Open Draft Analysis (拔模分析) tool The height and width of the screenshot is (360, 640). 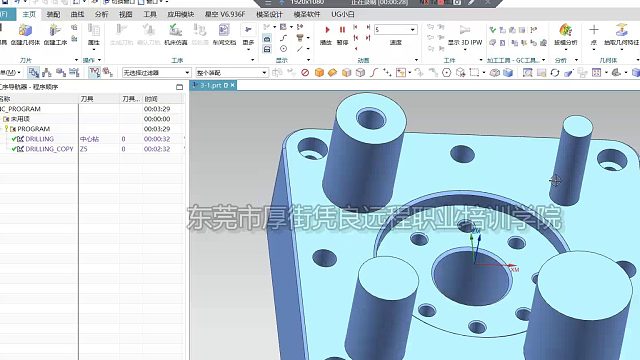coord(565,34)
